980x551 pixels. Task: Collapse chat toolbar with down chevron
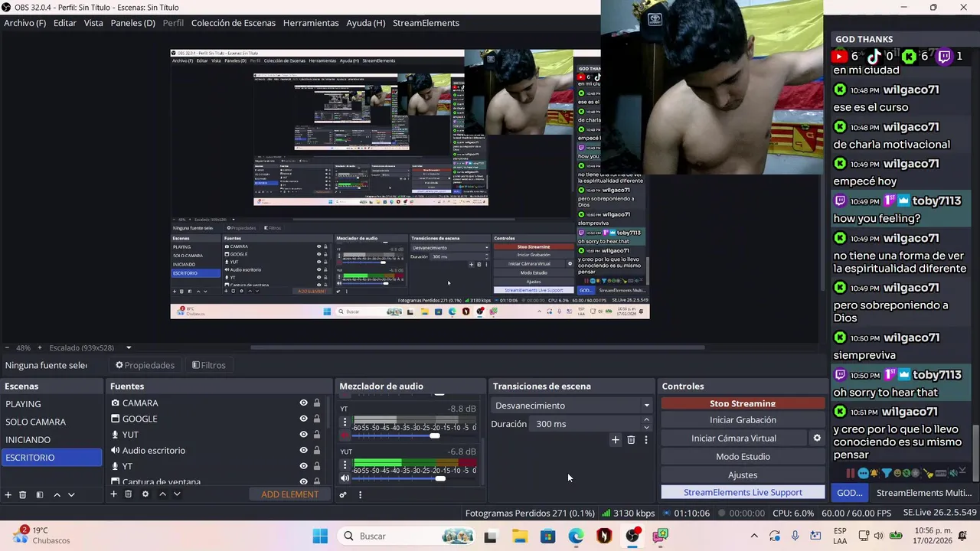pyautogui.click(x=963, y=471)
